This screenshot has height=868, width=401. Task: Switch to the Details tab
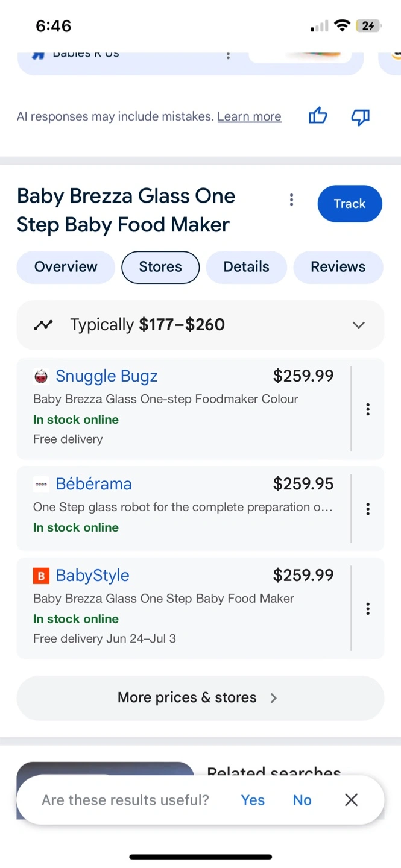click(246, 267)
